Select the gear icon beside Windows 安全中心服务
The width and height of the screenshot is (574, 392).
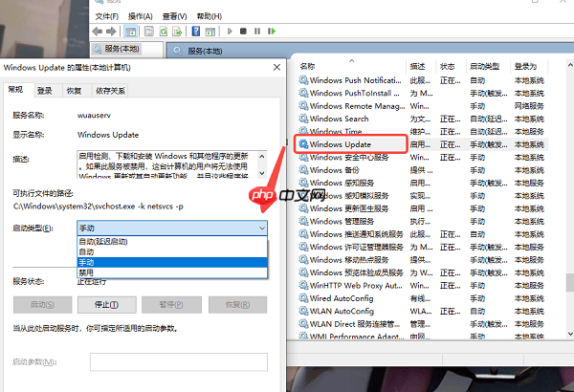click(303, 157)
